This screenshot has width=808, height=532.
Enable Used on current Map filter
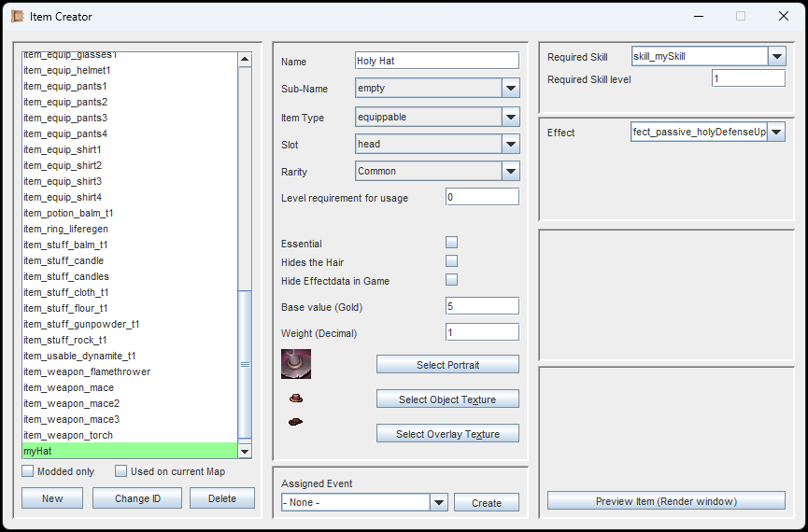pos(121,471)
